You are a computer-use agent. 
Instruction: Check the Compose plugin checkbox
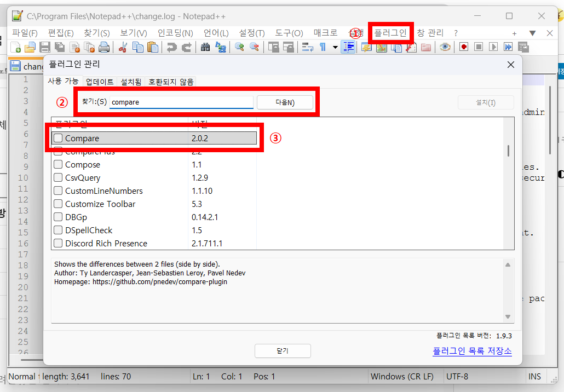[x=58, y=164]
